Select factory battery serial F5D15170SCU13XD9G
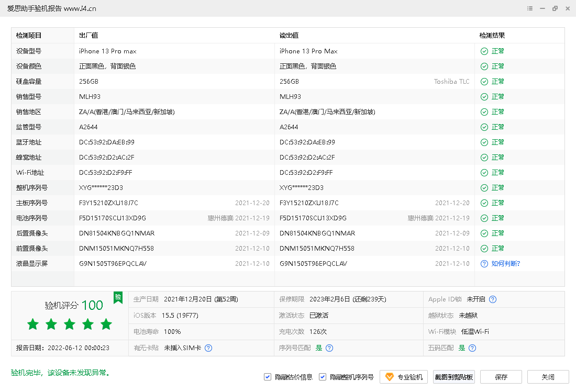The image size is (576, 392). tap(113, 218)
